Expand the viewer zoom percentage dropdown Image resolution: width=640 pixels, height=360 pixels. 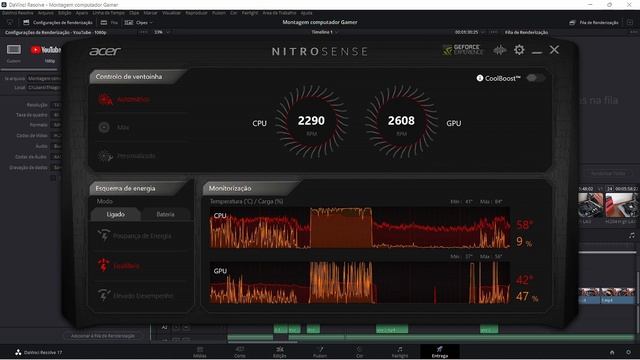tap(162, 32)
